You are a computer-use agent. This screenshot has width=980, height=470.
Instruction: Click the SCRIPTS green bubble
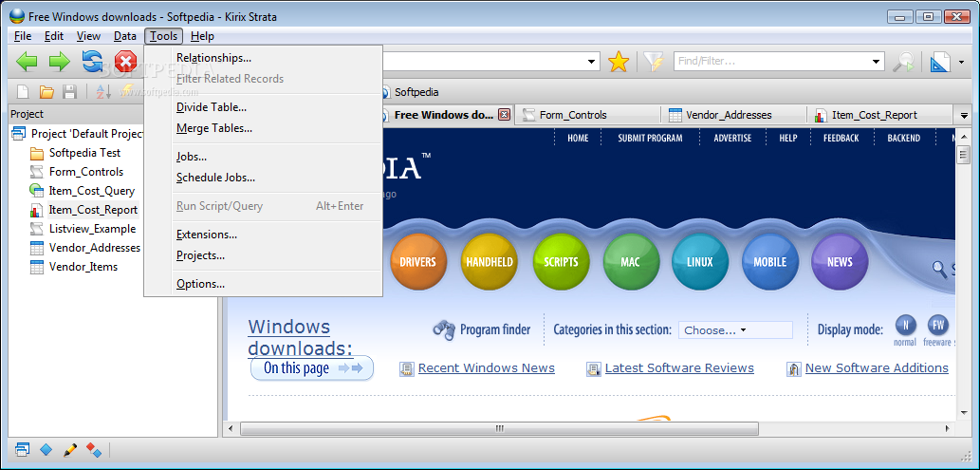pyautogui.click(x=561, y=262)
